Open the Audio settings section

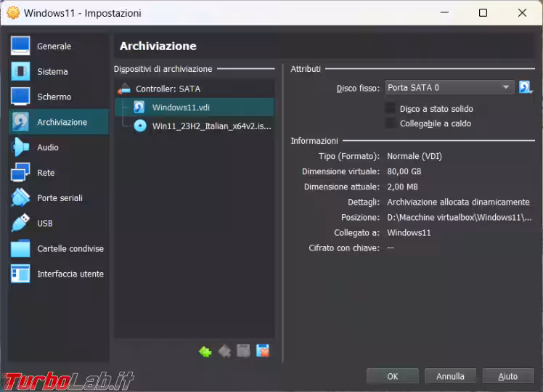pyautogui.click(x=59, y=147)
